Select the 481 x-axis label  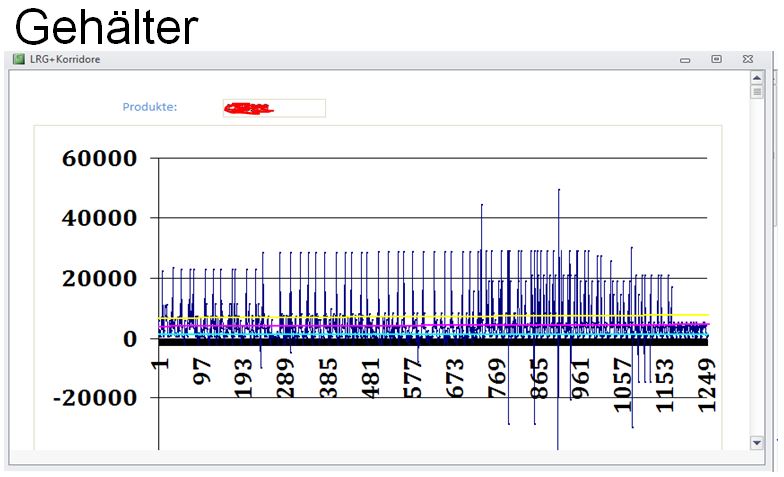(x=374, y=386)
